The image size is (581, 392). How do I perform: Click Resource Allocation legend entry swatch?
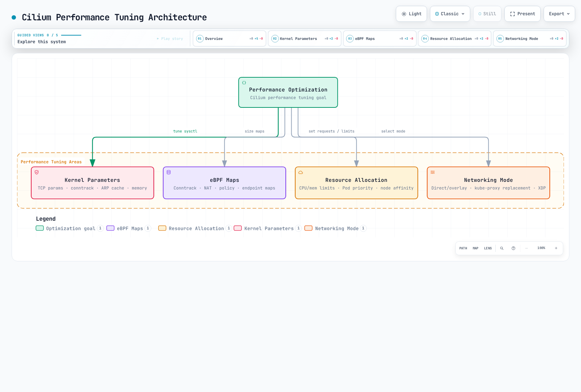pos(162,228)
